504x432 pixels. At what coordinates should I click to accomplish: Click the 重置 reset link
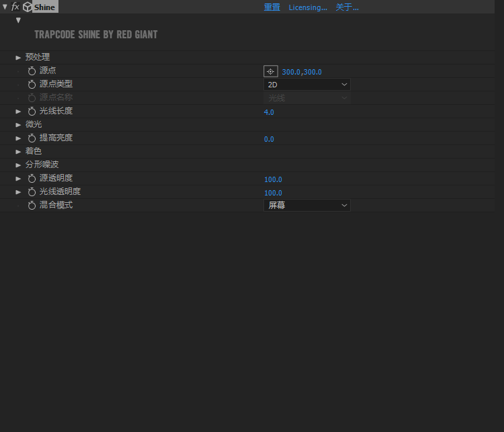272,7
